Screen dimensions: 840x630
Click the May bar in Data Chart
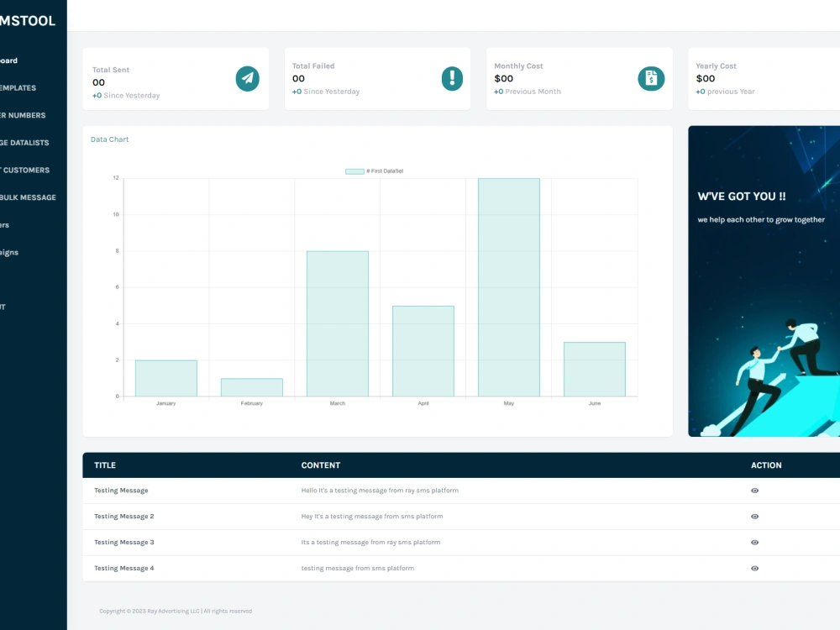coord(509,287)
